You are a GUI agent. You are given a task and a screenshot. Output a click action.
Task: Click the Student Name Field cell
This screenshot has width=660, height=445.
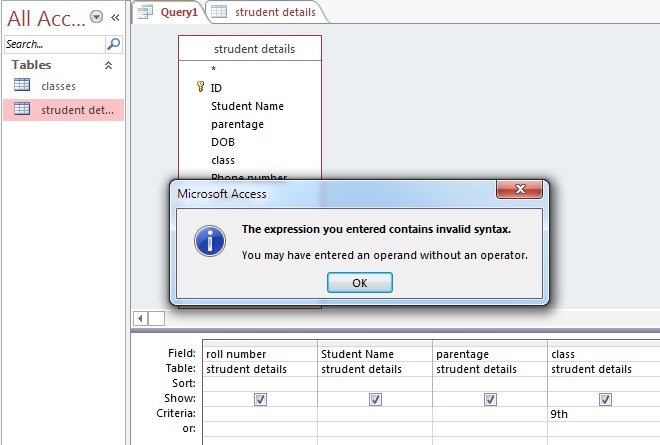pyautogui.click(x=375, y=354)
